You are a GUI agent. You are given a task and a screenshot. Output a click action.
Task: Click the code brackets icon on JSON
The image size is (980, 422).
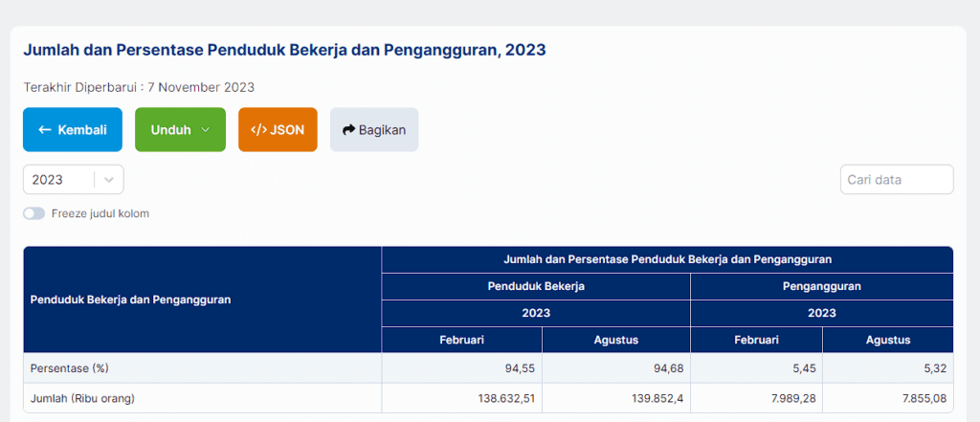coord(257,130)
